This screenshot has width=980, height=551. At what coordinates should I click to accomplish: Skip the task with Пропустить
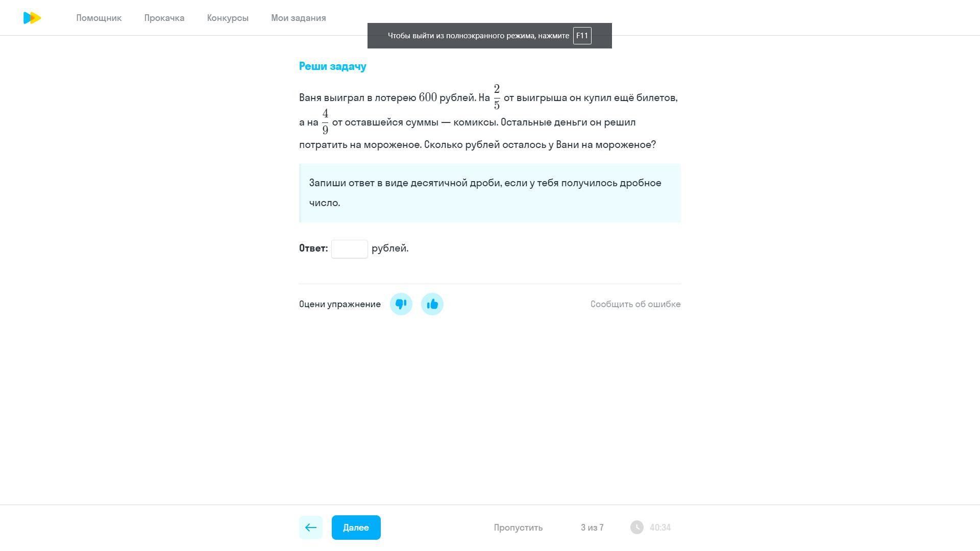[x=518, y=528]
